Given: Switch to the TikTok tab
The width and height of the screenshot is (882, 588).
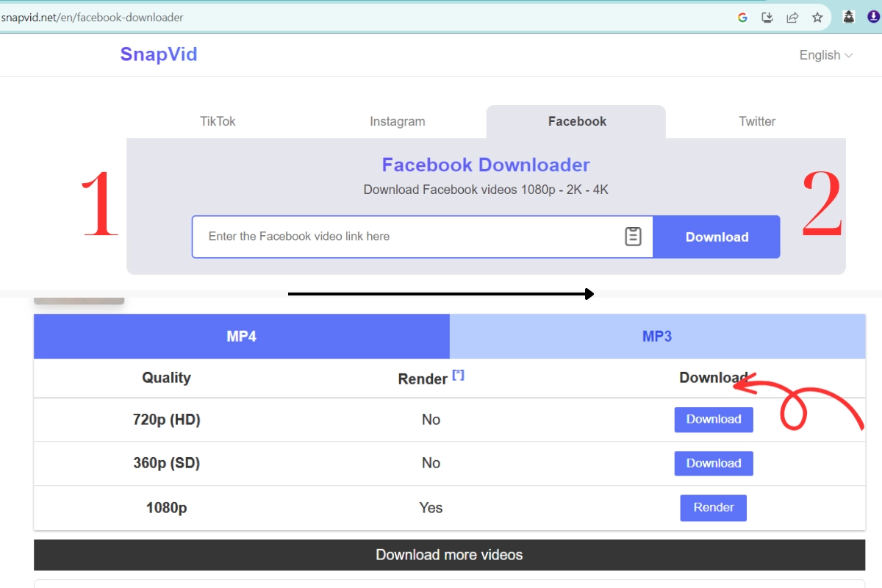Looking at the screenshot, I should point(218,121).
